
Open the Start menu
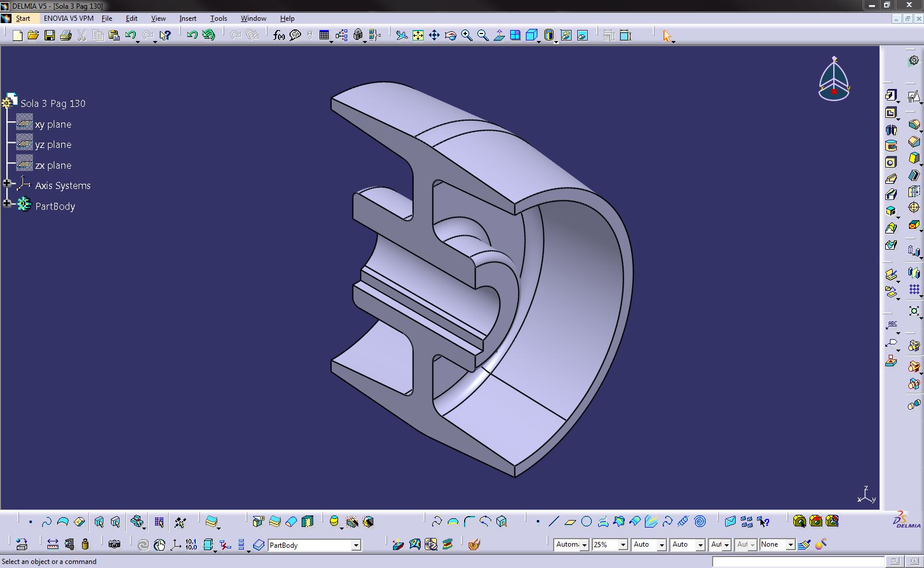(x=23, y=18)
